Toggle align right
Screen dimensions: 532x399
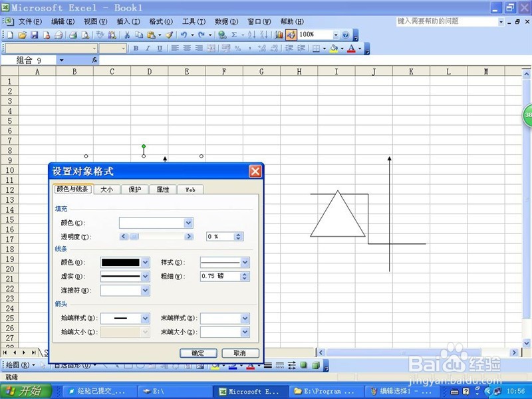tap(199, 49)
